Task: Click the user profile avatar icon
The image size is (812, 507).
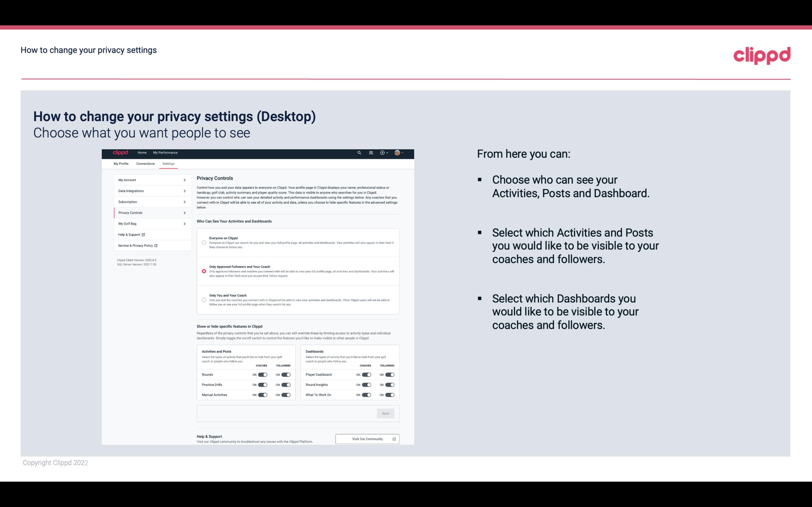Action: click(397, 153)
